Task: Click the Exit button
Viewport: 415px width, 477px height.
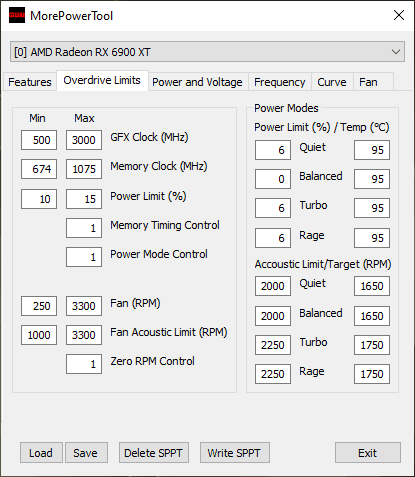Action: (x=368, y=453)
